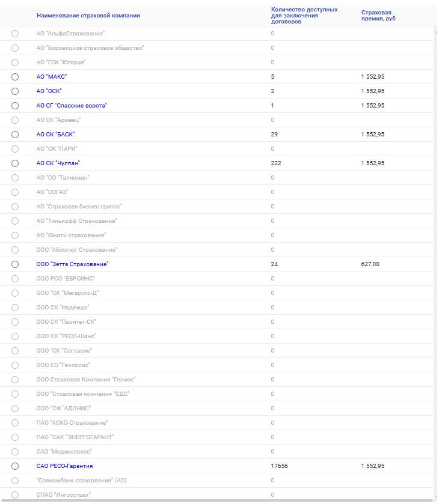
Task: Pick the radio button beside АО СГ "Спасские ворота"
Action: click(15, 106)
